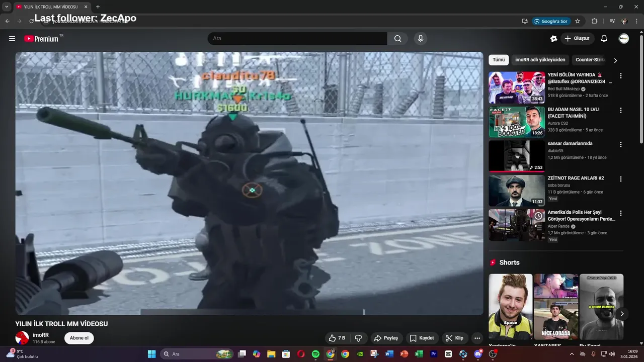Focus the YouTube Ara search field
Screen dimensions: 644x362
297,39
